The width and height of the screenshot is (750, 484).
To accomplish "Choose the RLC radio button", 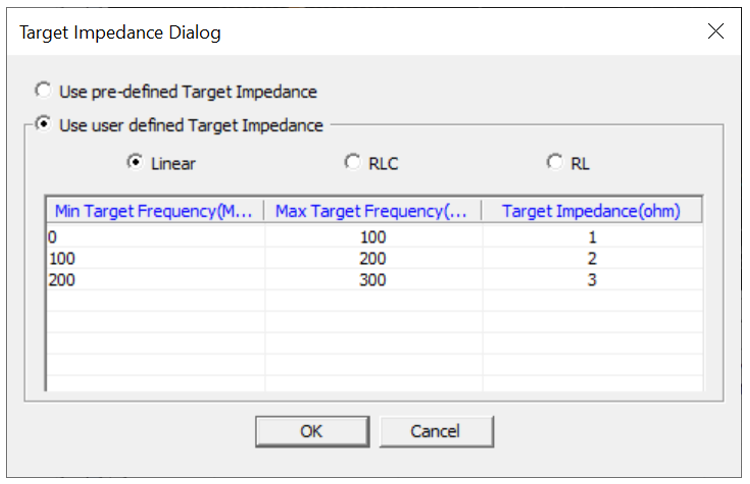I will tap(351, 162).
